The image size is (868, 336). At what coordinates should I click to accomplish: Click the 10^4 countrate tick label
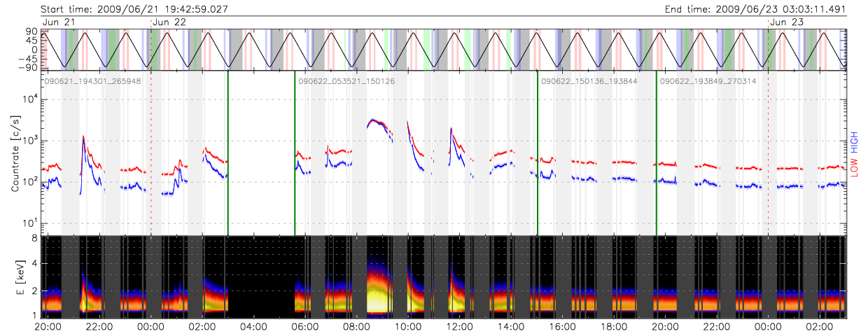30,99
